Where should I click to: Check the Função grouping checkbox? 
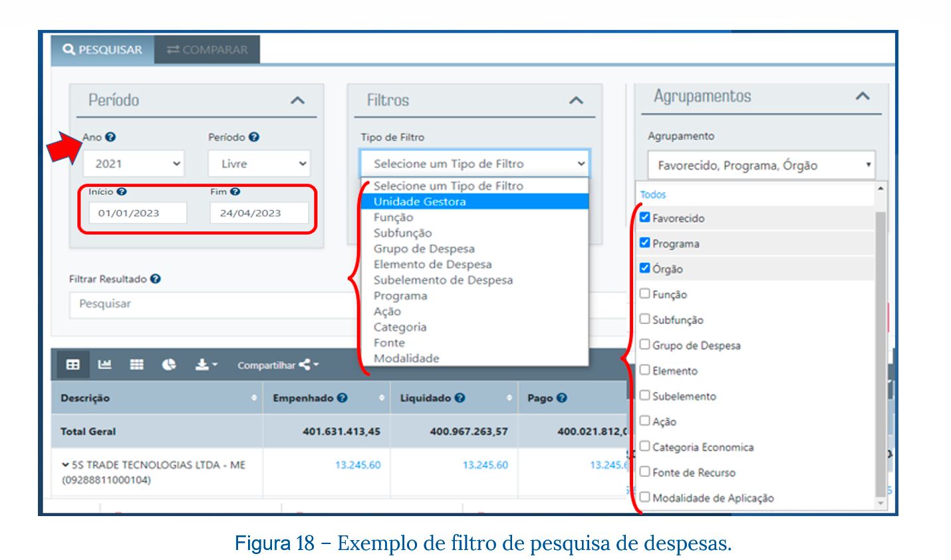[x=644, y=293]
